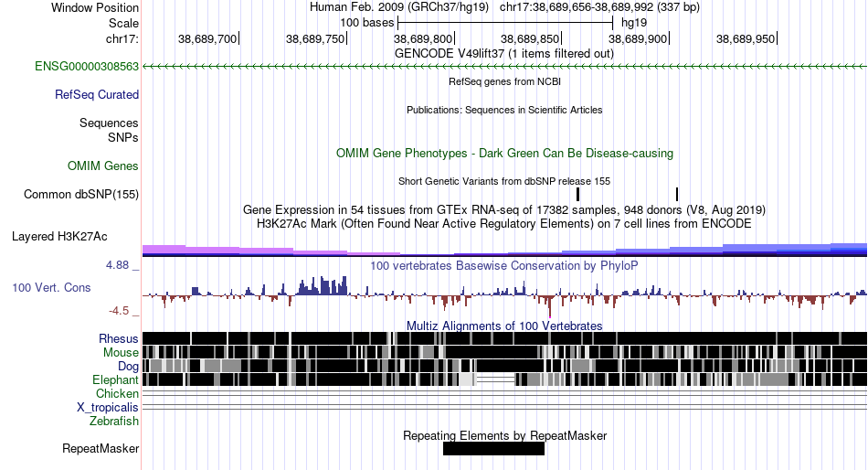Click the chr17:38,689,656-38,689,992 position text
This screenshot has width=868, height=470.
coord(600,7)
